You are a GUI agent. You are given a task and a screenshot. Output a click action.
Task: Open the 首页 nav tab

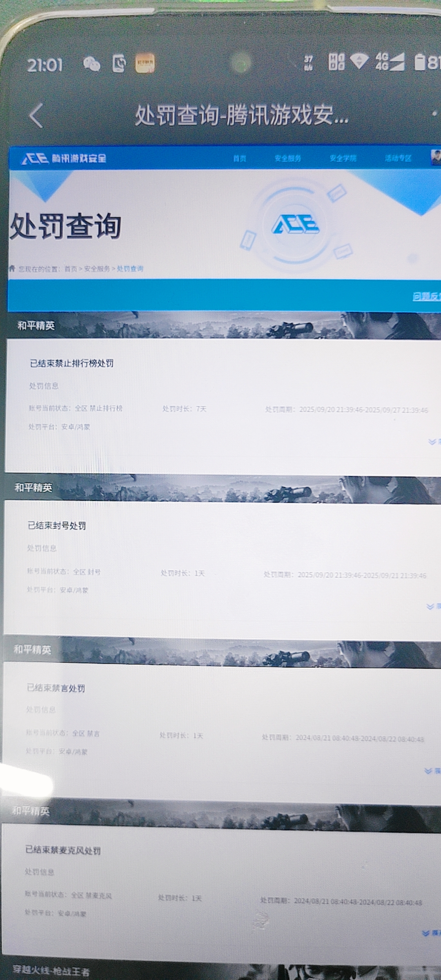tap(240, 158)
